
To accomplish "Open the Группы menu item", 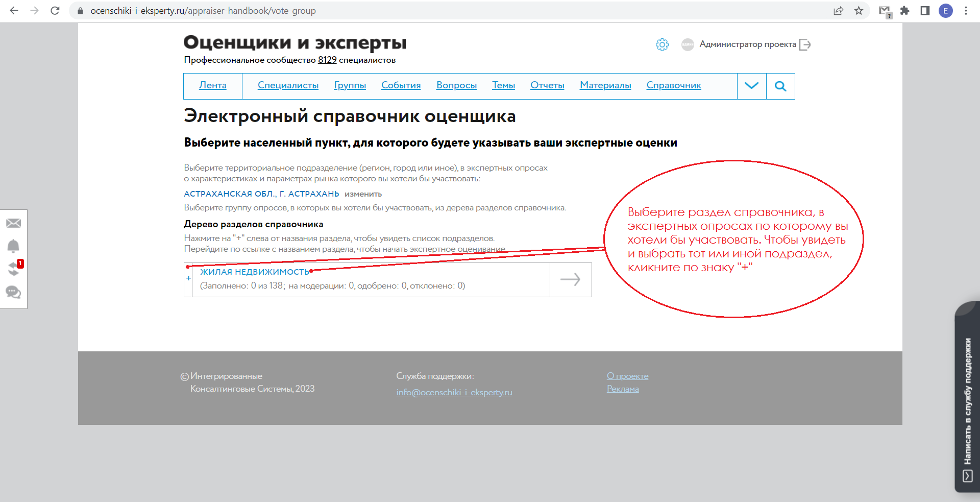I will click(350, 85).
